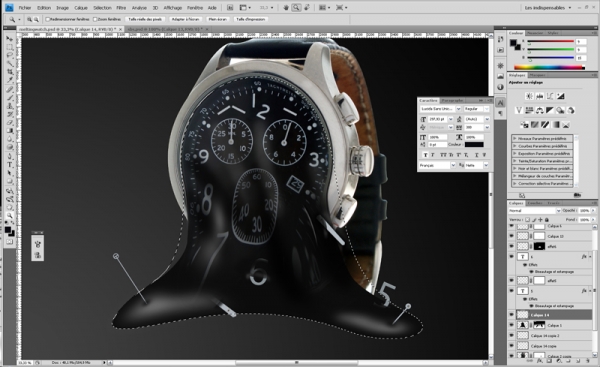
Task: Click Adapter à l'écran button
Action: coord(185,19)
